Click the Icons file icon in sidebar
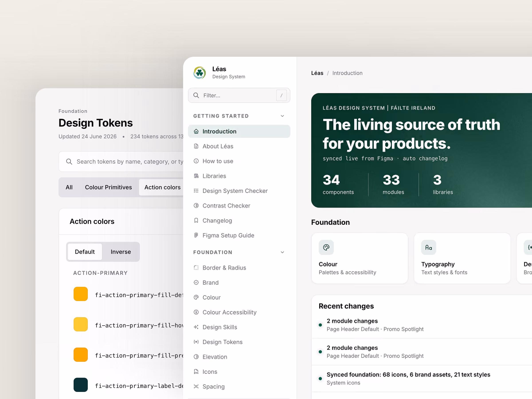The image size is (532, 399). pos(196,372)
